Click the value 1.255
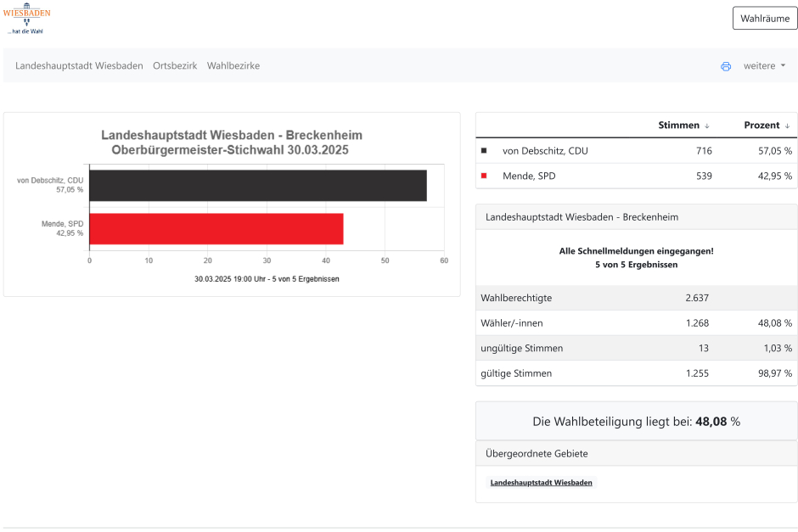798x532 pixels. pos(697,373)
